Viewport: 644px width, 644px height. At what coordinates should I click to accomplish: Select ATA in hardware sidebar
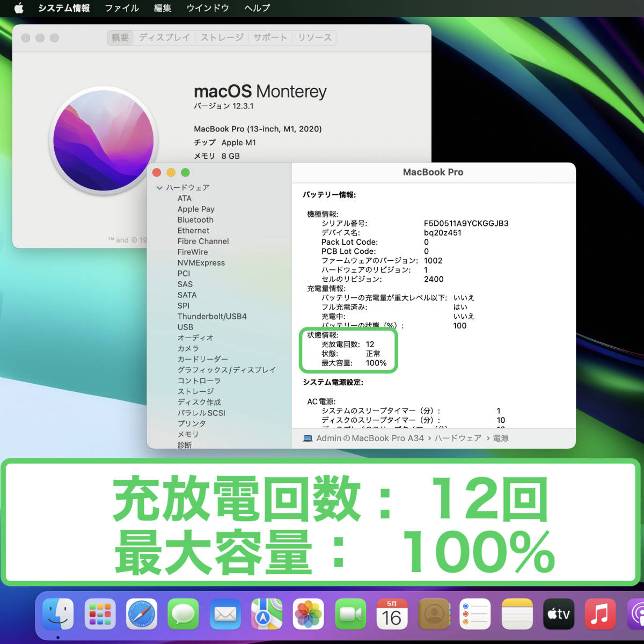point(185,199)
